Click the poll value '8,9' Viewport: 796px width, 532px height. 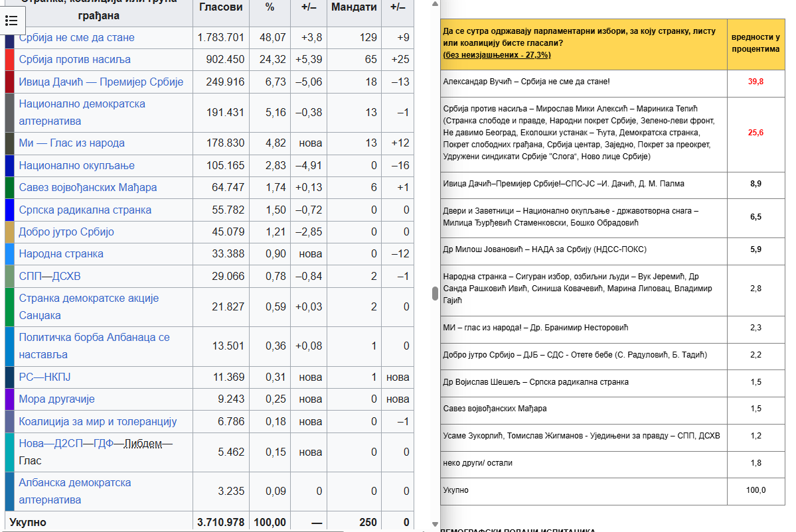click(x=756, y=184)
